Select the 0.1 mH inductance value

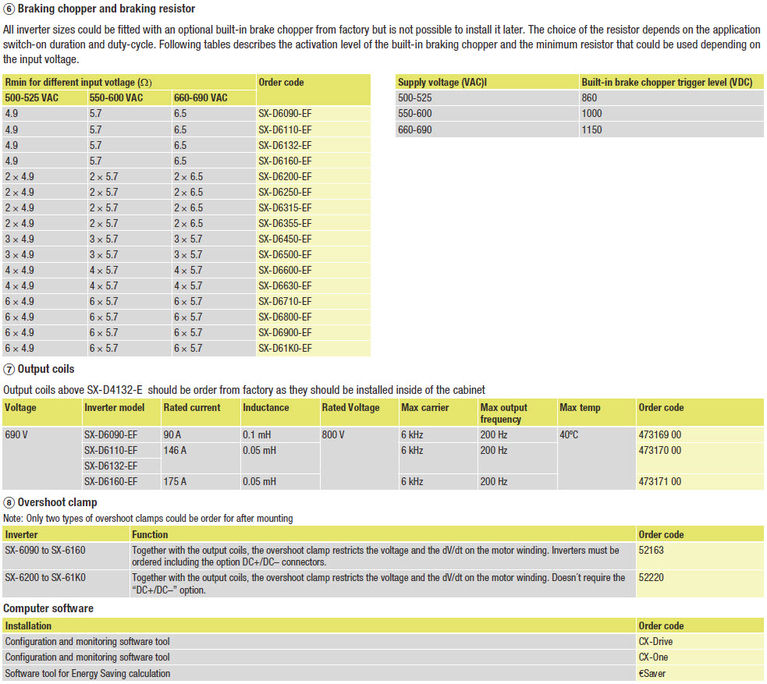click(258, 435)
